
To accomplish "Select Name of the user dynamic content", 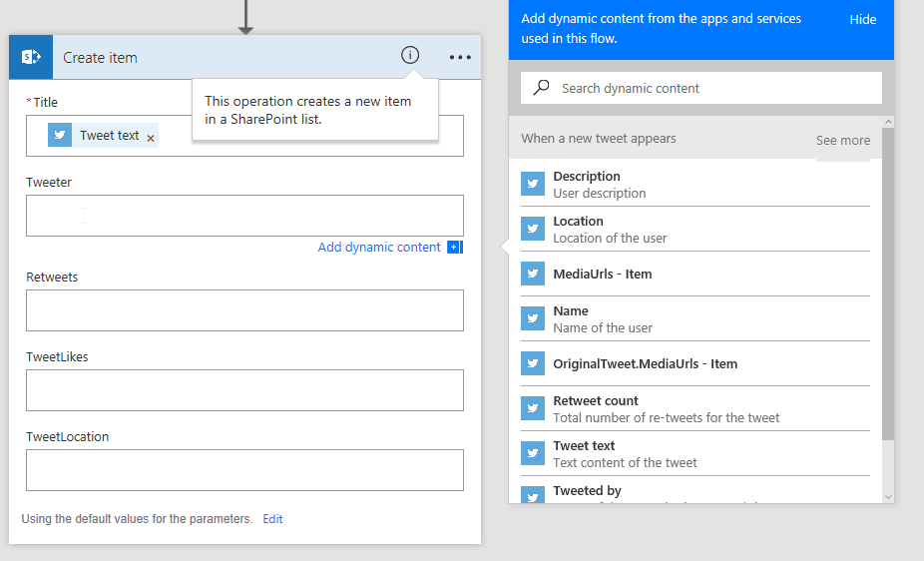I will (602, 319).
